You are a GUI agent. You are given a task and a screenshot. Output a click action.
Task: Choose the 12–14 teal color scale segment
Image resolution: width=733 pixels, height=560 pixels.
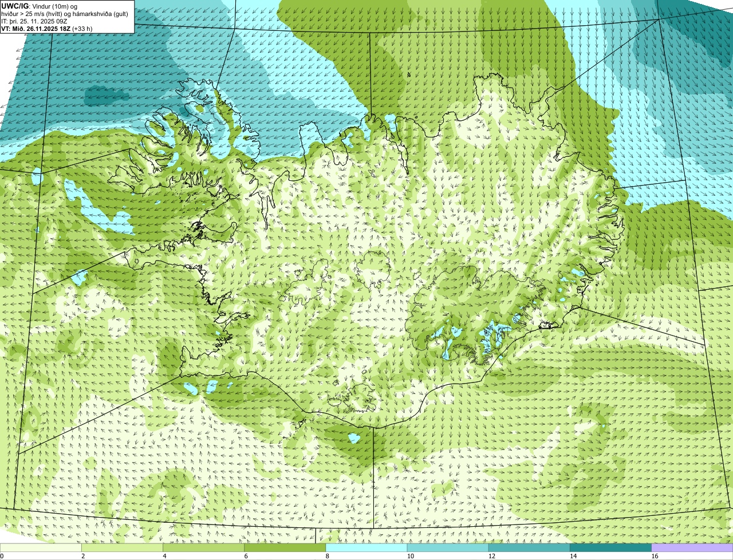click(x=530, y=548)
